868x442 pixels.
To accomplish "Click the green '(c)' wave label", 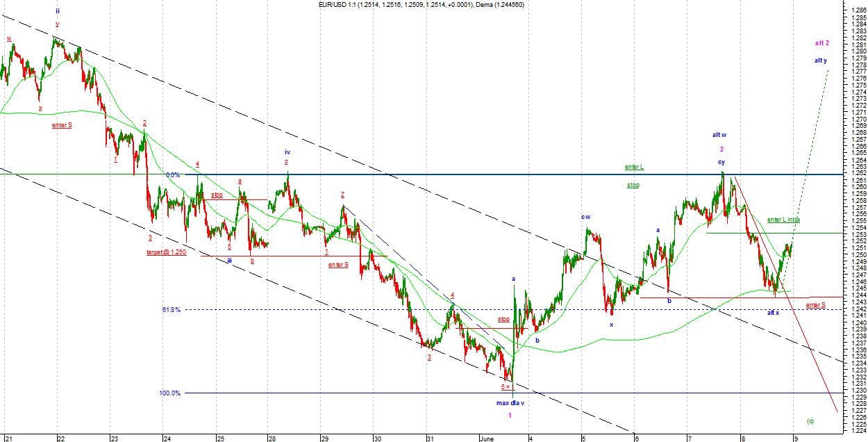I will click(810, 420).
